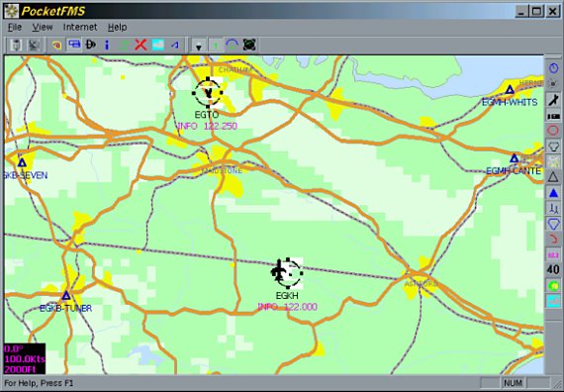Click the green radar screen toolbar icon
564x392 pixels.
[x=249, y=45]
